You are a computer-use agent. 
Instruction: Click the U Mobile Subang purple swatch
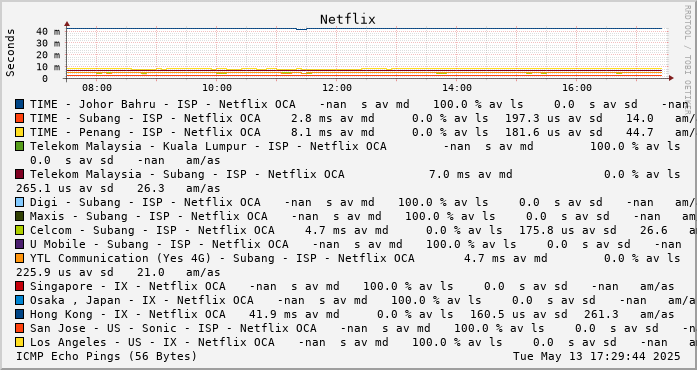20,245
